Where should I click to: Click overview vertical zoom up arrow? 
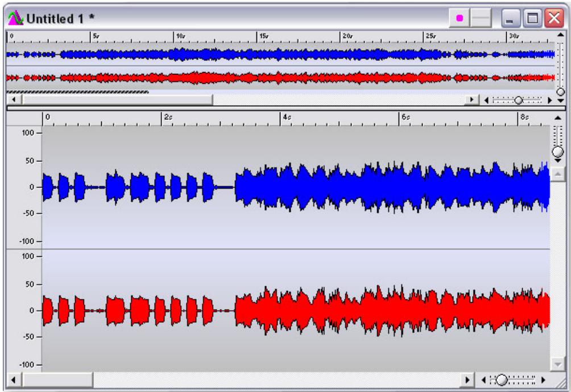pyautogui.click(x=561, y=34)
